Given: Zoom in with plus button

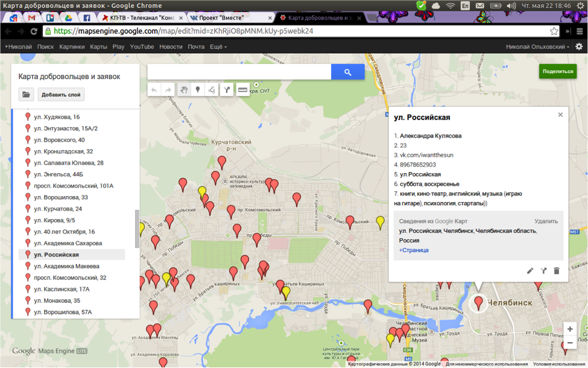Looking at the screenshot, I should pos(570,329).
